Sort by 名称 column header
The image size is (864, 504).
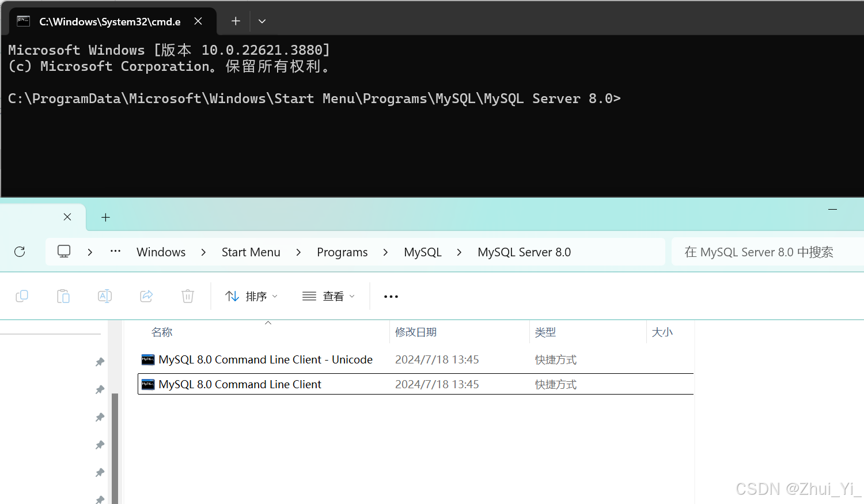162,332
